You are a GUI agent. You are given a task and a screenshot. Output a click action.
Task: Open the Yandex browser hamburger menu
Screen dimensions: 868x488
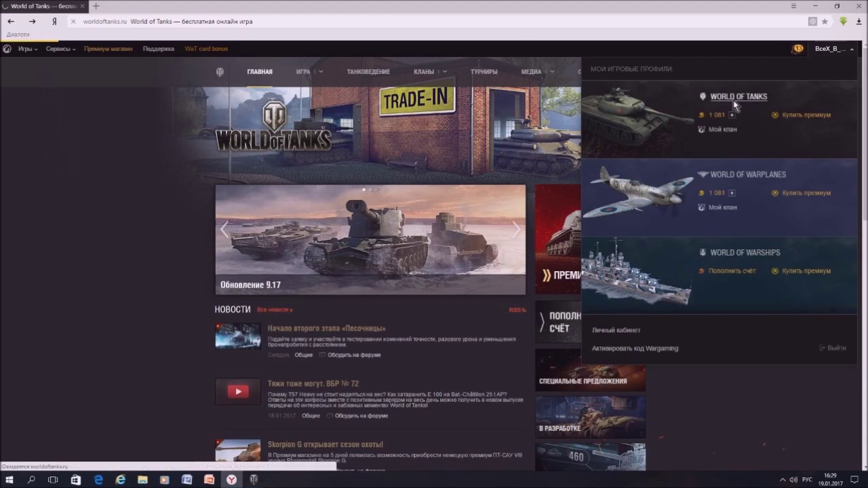click(793, 6)
